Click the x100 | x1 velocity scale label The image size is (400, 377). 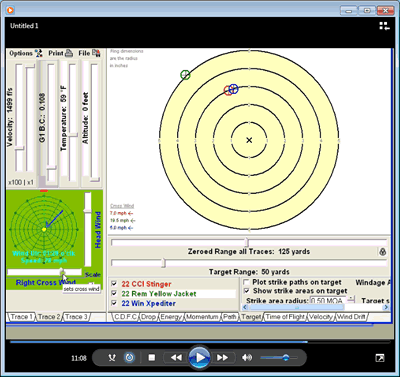(21, 182)
